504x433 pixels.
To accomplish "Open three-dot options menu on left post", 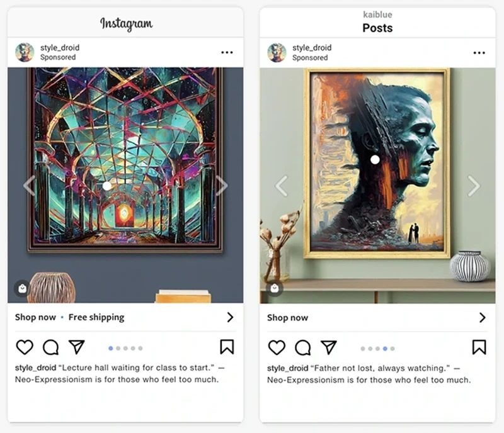I will click(x=227, y=52).
